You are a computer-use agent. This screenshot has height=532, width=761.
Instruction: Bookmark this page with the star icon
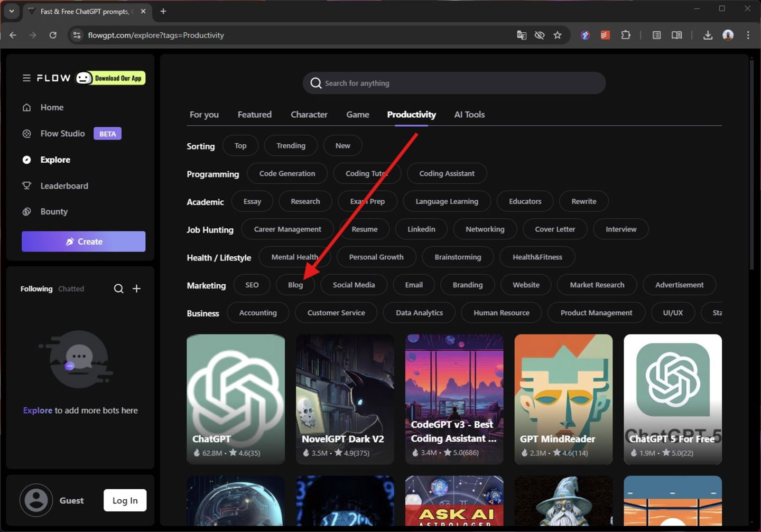pyautogui.click(x=558, y=35)
